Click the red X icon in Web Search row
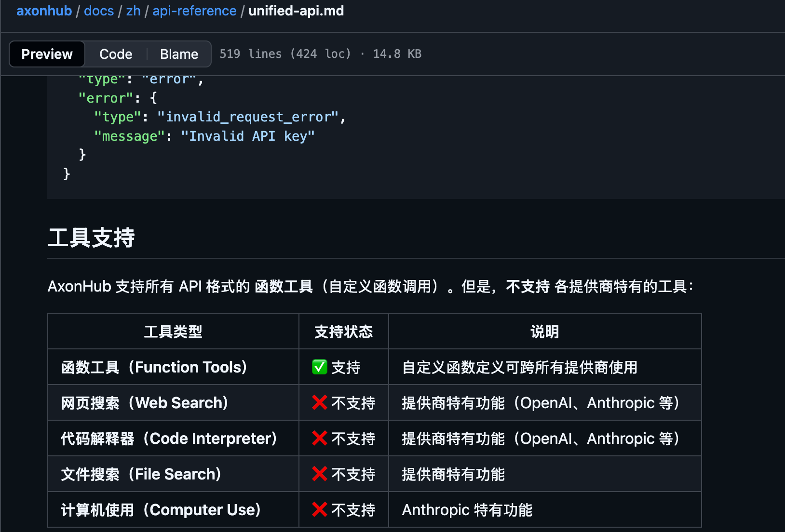Screen dimensions: 785x532 click(320, 402)
